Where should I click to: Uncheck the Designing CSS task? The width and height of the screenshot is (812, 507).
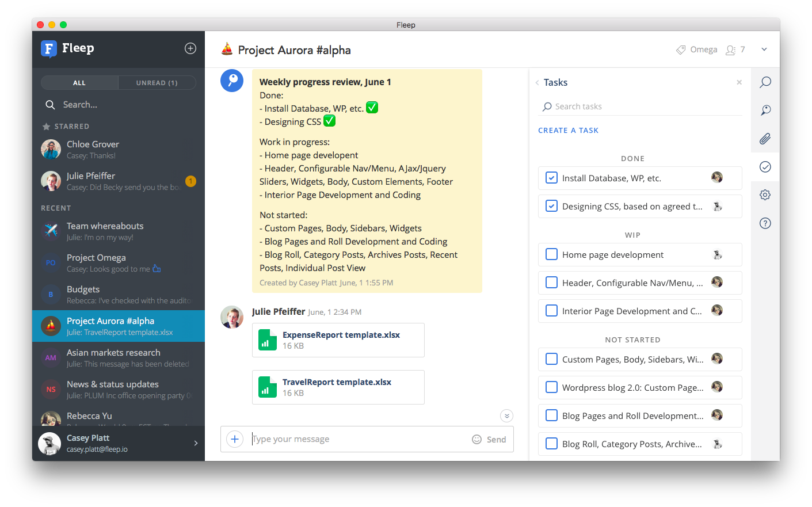tap(551, 206)
